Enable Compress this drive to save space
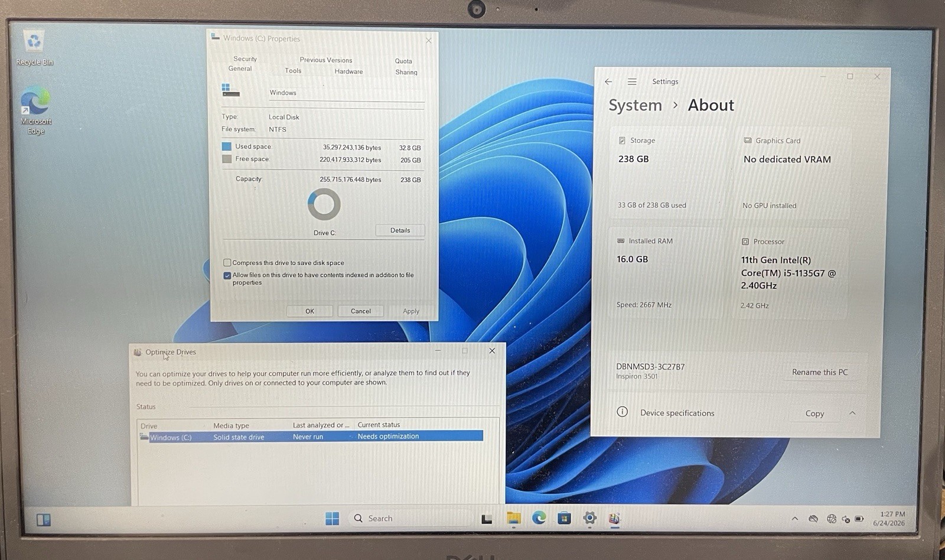Screen dimensions: 945x560 pyautogui.click(x=227, y=262)
